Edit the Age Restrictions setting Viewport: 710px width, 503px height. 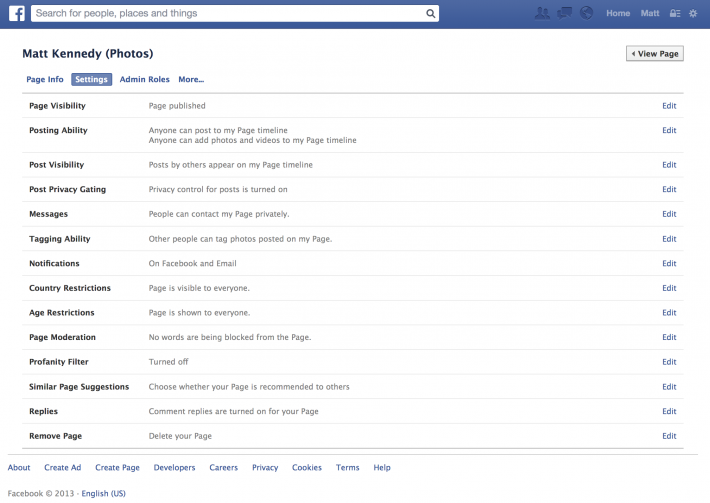click(x=669, y=312)
